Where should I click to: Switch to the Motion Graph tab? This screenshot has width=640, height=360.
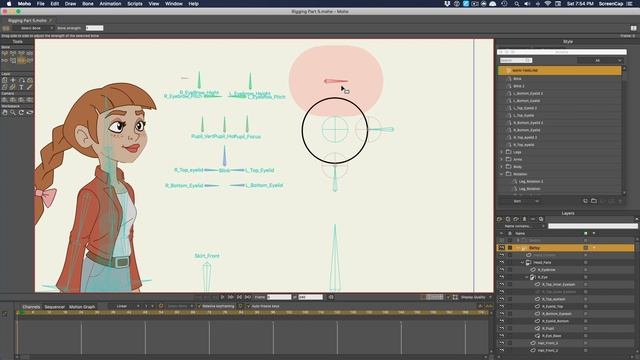[x=82, y=307]
